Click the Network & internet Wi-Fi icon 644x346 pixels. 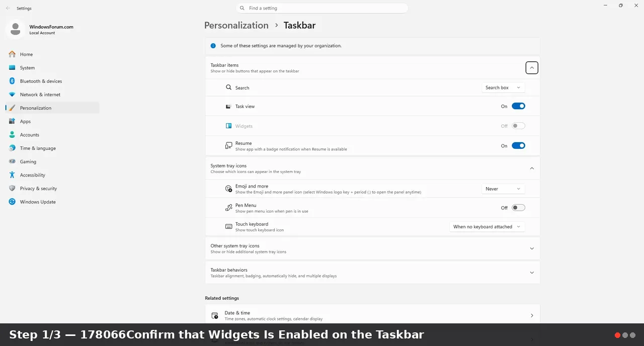tap(12, 95)
